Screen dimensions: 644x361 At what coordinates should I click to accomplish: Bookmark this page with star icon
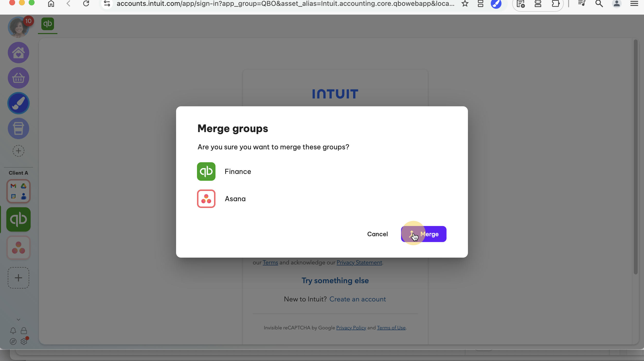click(x=465, y=3)
